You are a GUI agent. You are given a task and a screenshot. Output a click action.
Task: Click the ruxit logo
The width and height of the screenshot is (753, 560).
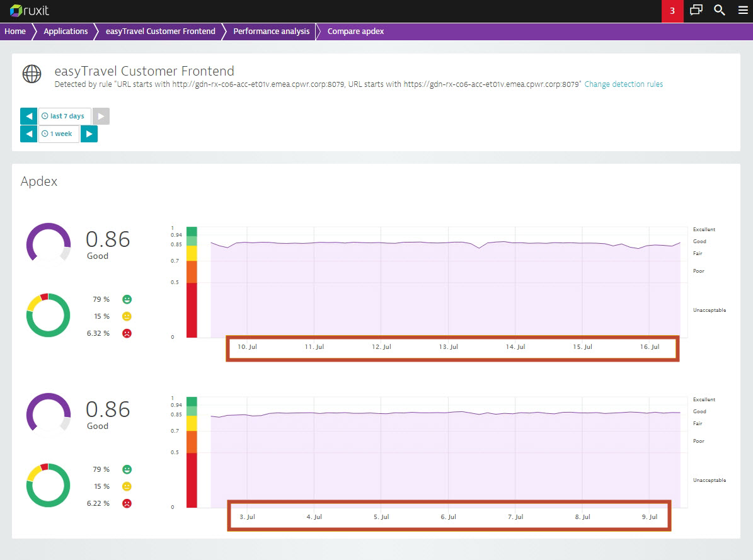tap(29, 11)
